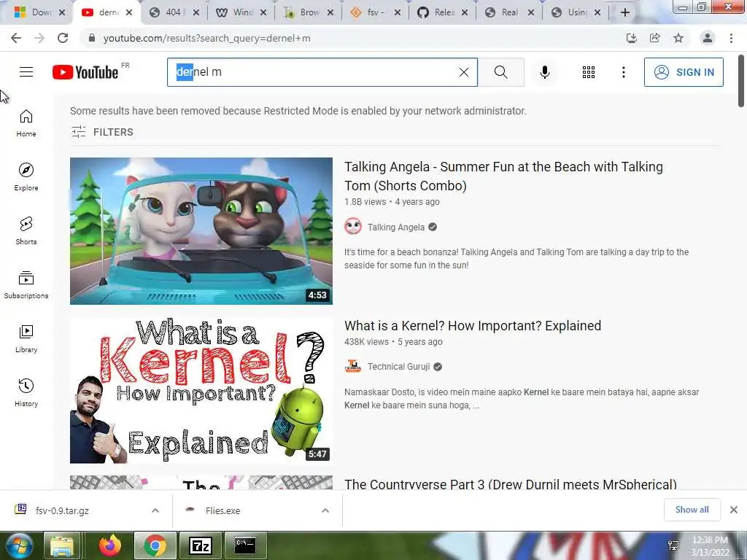Close the dernel YouTube tab

(129, 12)
